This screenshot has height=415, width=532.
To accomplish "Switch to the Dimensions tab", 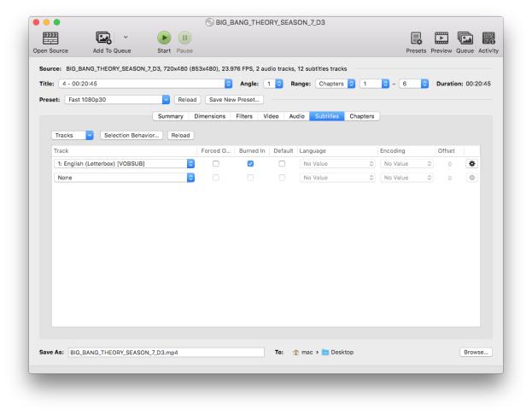I will pyautogui.click(x=210, y=116).
